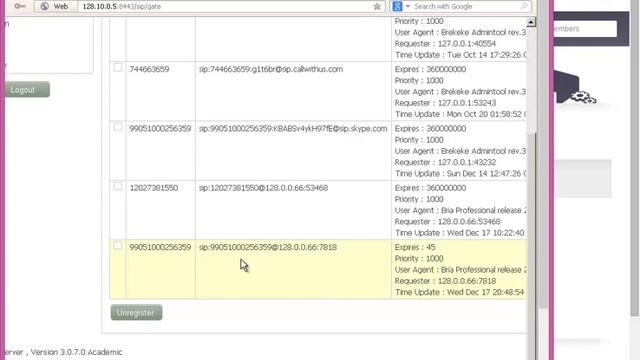Click the key icon beside the Web badge
Viewport: 640px width, 360px height.
coord(20,6)
